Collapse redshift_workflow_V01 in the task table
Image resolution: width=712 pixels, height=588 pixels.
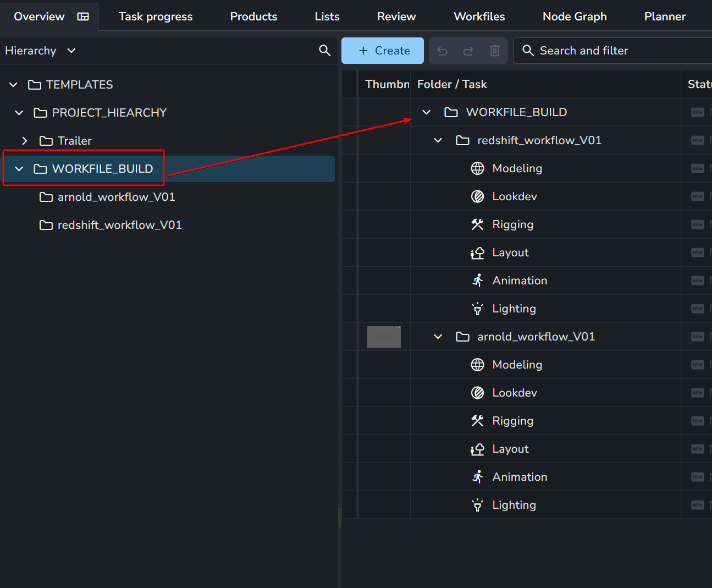[x=438, y=140]
